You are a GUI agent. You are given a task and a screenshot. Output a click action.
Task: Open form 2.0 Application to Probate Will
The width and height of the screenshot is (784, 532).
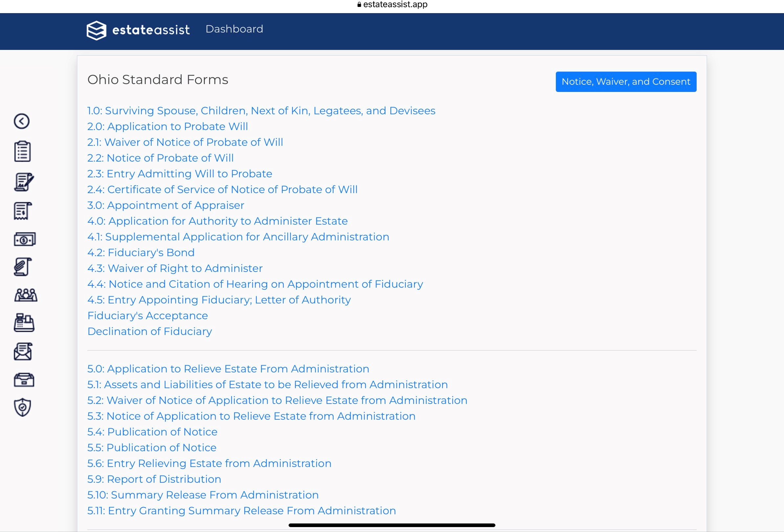click(x=168, y=126)
